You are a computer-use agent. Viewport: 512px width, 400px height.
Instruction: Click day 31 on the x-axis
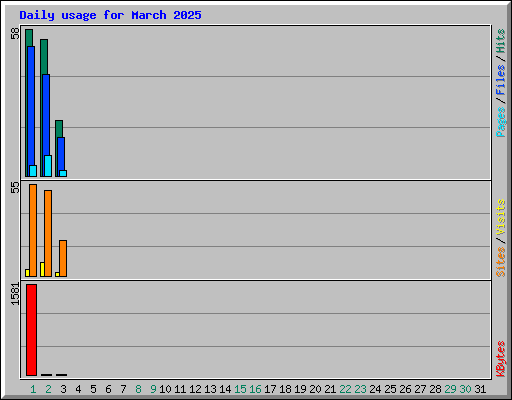click(480, 389)
